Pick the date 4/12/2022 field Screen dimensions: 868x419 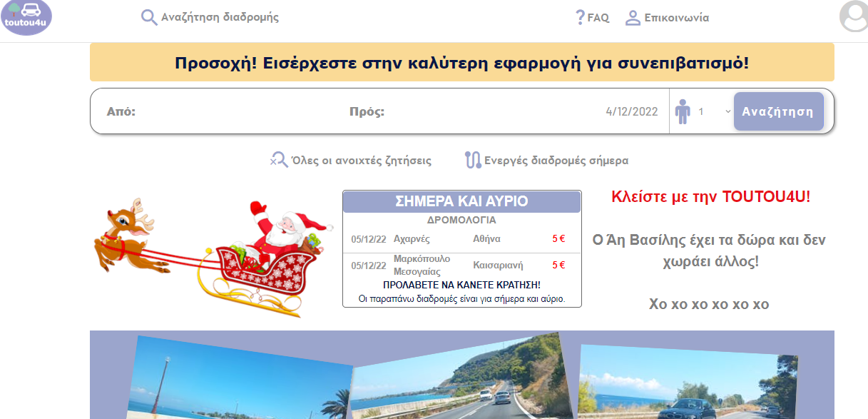pos(631,111)
